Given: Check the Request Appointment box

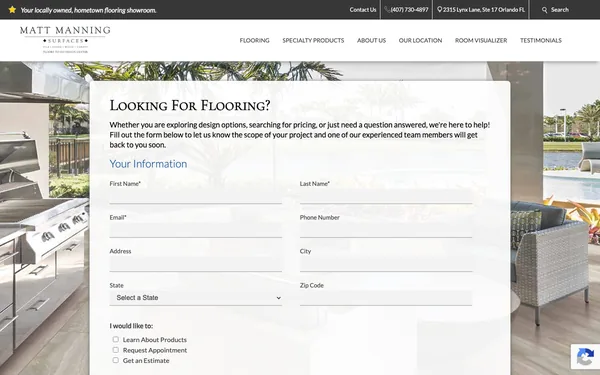Looking at the screenshot, I should [116, 350].
